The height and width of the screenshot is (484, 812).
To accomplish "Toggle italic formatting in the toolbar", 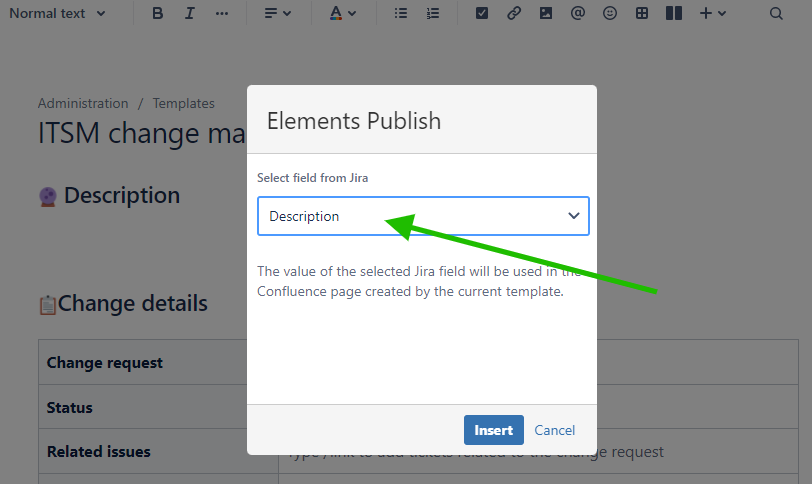I will (x=190, y=14).
